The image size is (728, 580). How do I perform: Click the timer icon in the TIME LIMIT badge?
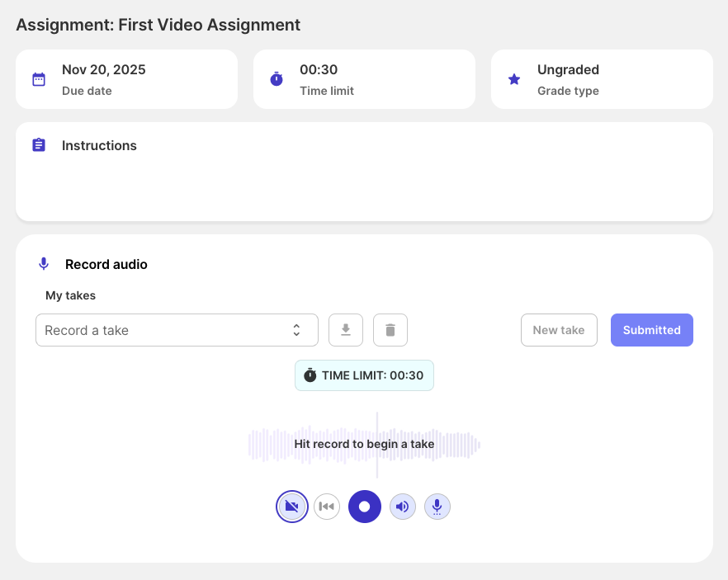coord(310,375)
